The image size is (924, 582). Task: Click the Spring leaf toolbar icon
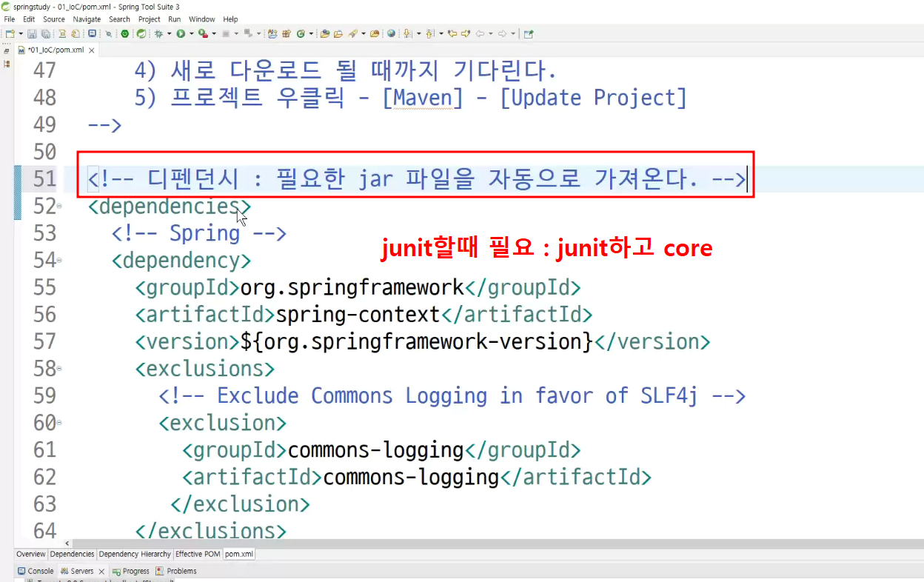141,33
